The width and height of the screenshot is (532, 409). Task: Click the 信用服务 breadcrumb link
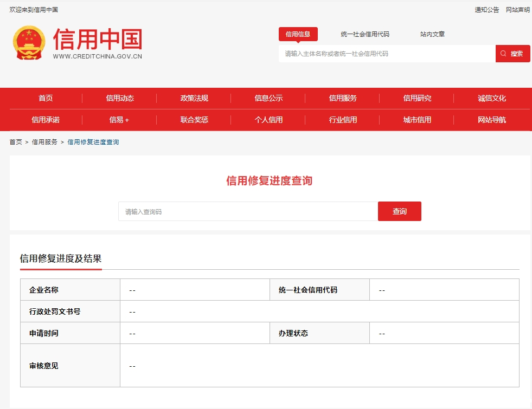[44, 142]
